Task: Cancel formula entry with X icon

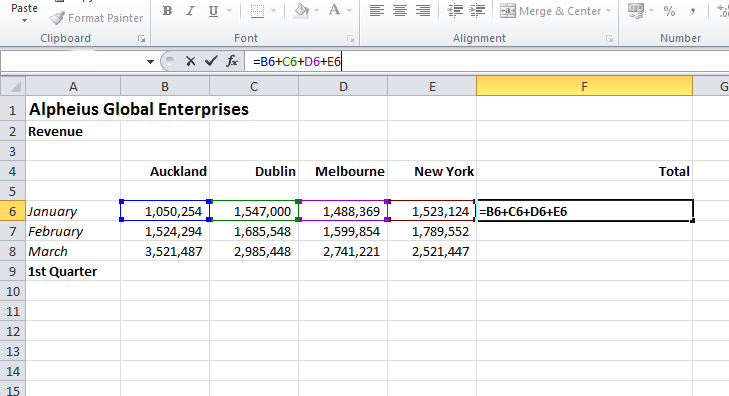Action: (190, 61)
